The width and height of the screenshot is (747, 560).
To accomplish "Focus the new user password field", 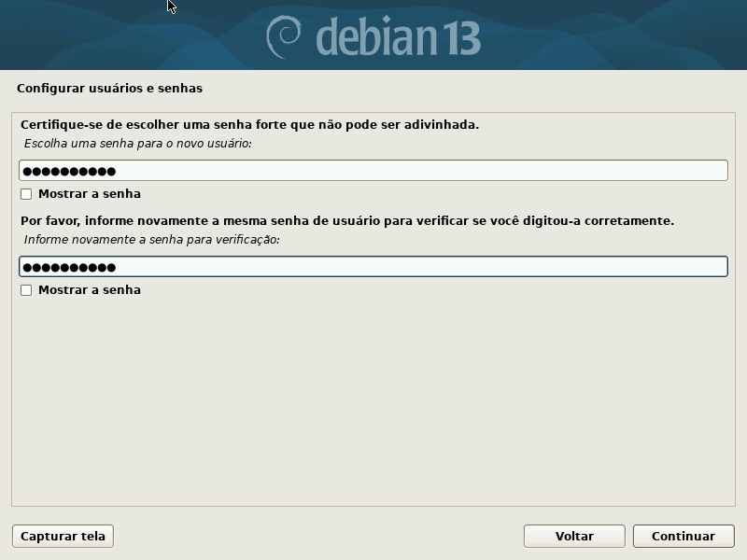I will [373, 171].
